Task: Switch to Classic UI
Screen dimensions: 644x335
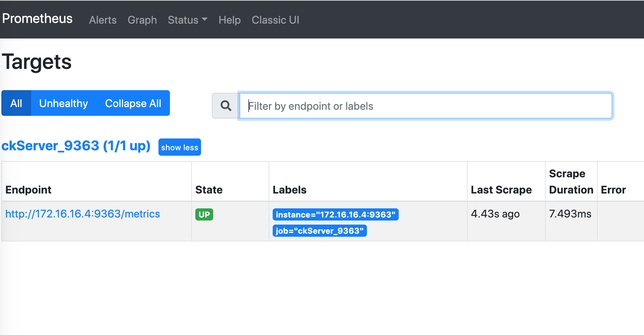Action: click(275, 20)
